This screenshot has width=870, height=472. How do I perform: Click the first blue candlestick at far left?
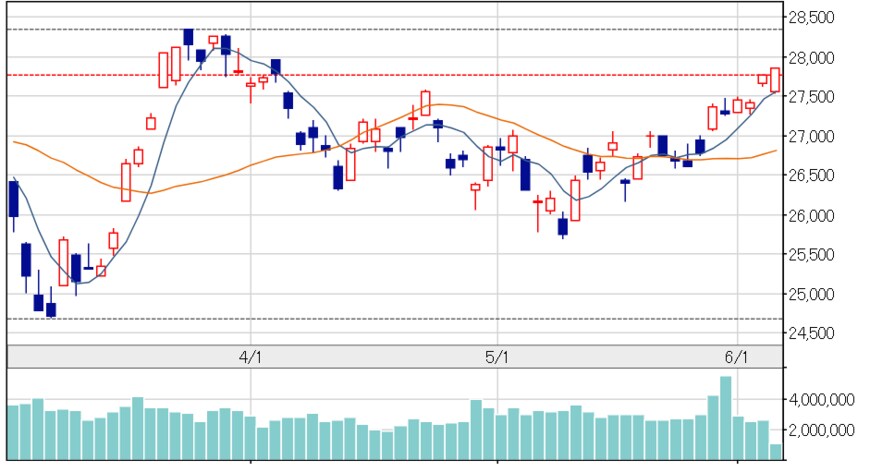coord(13,198)
